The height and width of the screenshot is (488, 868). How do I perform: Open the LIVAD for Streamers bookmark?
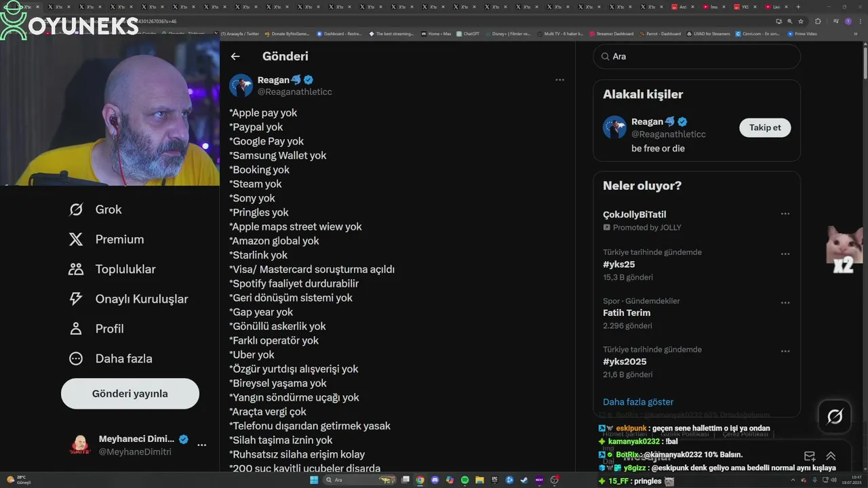[x=709, y=34]
